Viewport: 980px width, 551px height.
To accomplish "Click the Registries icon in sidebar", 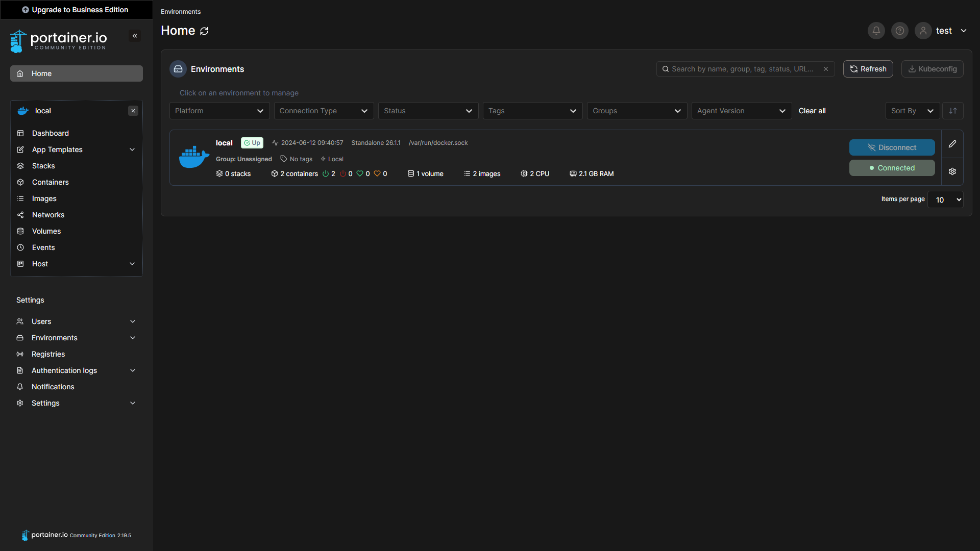I will point(20,354).
